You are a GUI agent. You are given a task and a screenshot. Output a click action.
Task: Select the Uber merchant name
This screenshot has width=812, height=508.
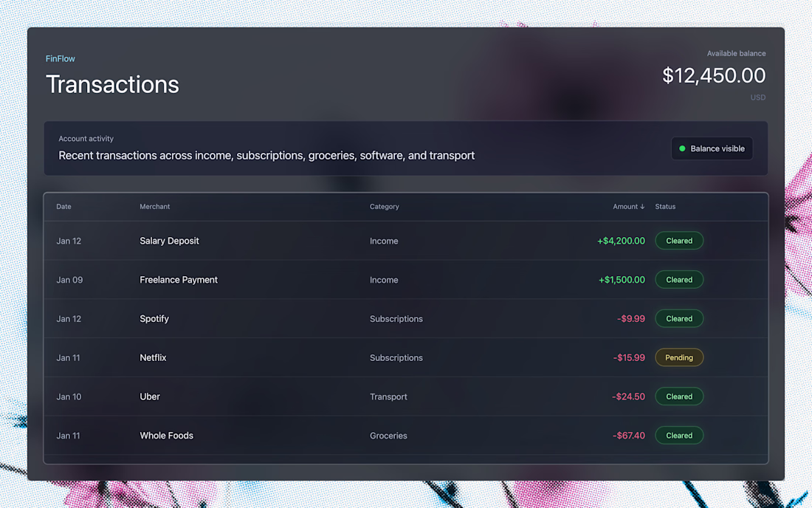point(150,397)
